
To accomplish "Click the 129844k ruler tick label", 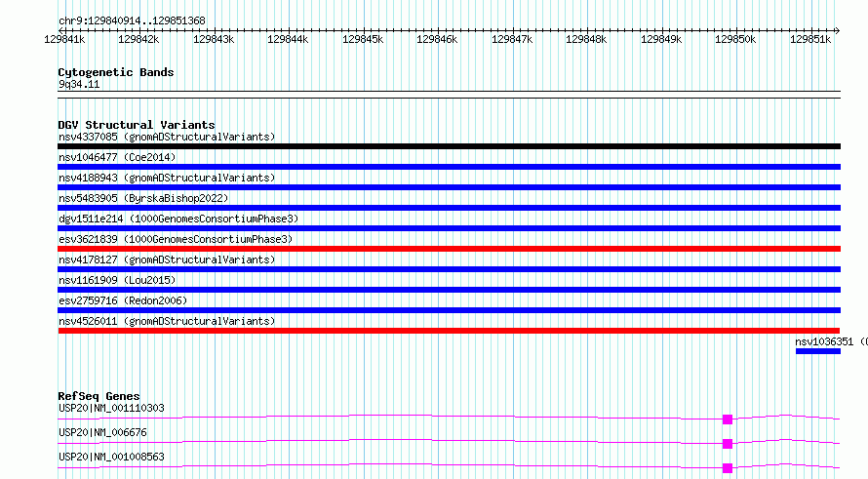I will click(x=288, y=39).
